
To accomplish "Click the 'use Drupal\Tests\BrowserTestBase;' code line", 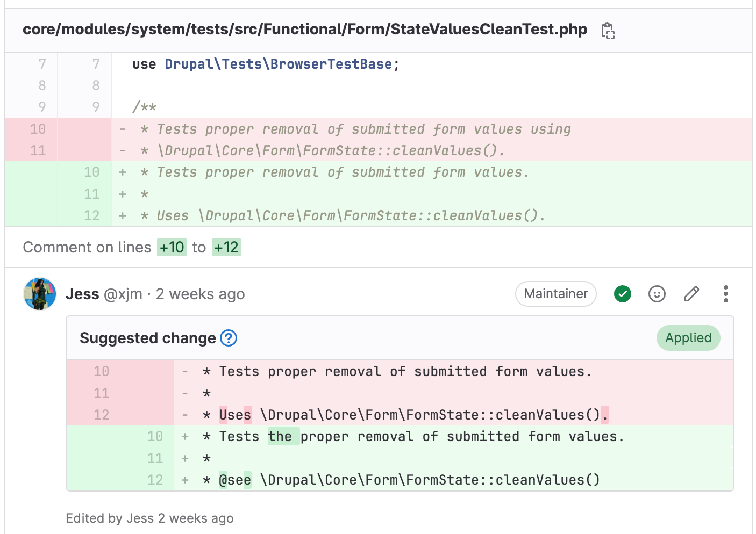I will pyautogui.click(x=266, y=64).
